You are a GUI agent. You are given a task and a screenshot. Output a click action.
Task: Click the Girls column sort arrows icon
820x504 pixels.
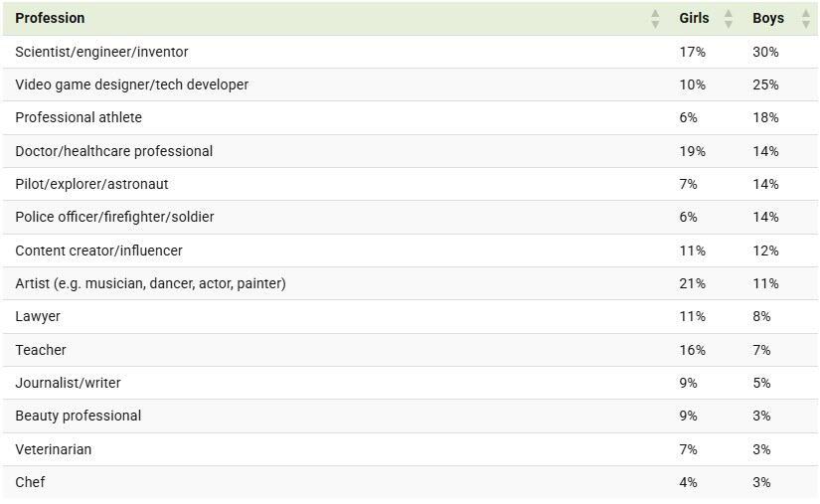[729, 18]
